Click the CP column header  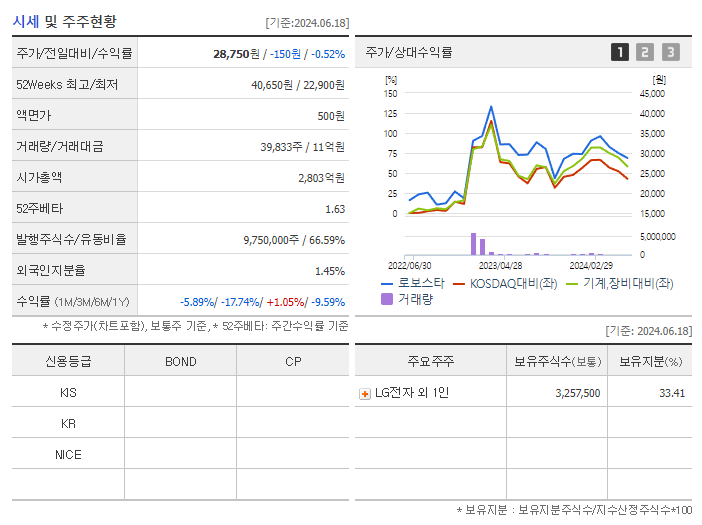coord(293,362)
